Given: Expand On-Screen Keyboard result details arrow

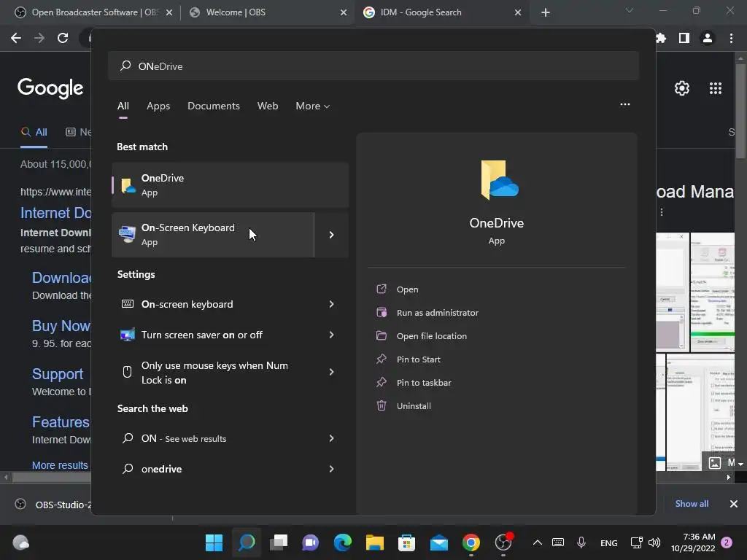Looking at the screenshot, I should click(x=332, y=235).
